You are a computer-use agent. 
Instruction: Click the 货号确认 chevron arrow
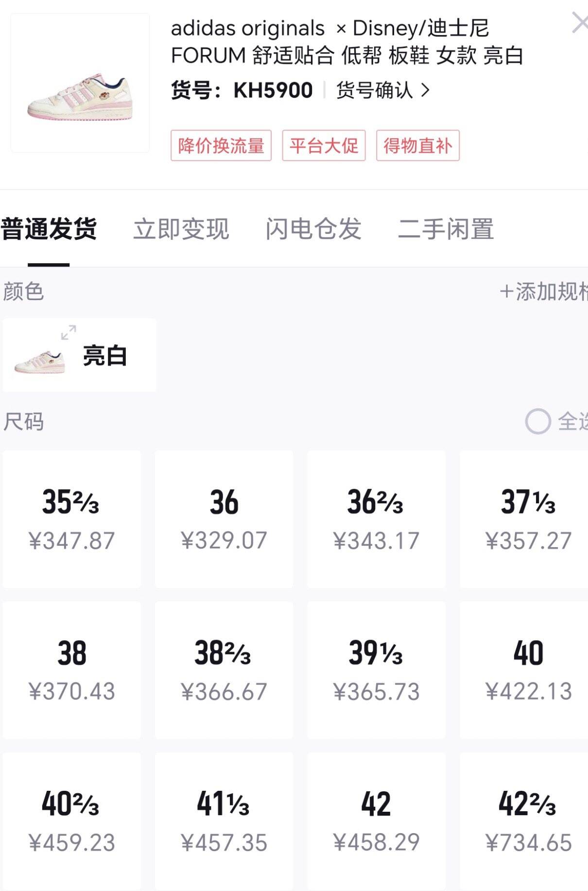(425, 90)
